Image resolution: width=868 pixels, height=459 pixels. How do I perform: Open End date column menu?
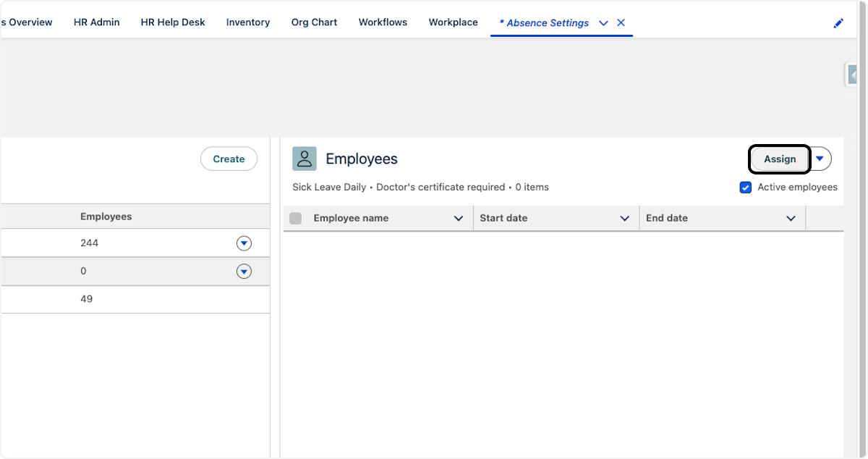point(791,219)
